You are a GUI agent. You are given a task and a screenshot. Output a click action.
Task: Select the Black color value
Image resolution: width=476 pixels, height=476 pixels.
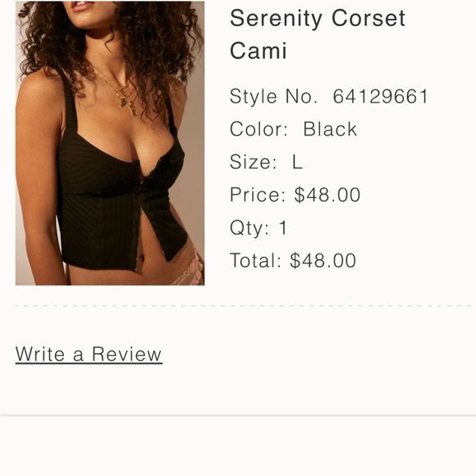click(x=330, y=129)
